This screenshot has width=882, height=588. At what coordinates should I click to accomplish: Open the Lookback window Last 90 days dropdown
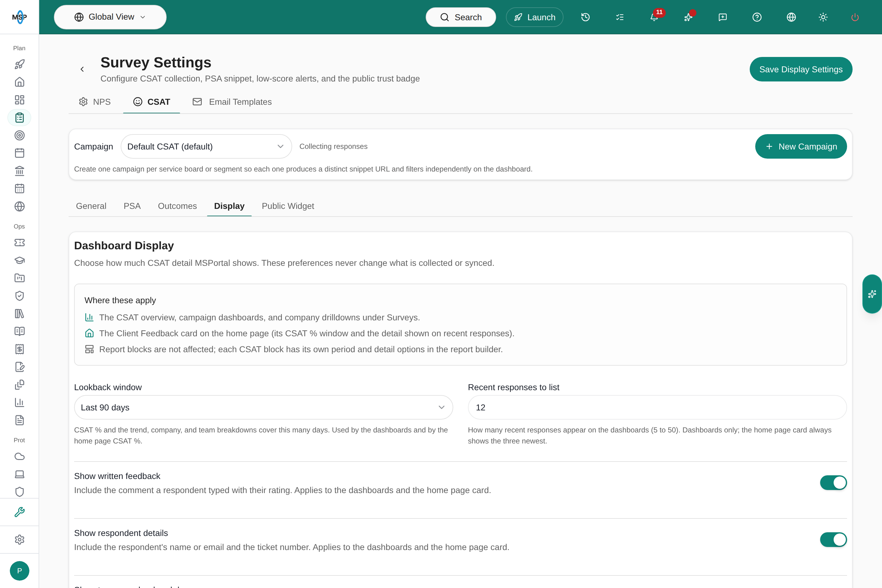[x=263, y=408]
